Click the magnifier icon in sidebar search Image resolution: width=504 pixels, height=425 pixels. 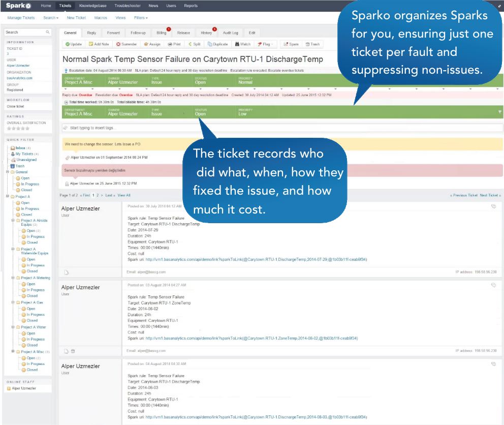coord(48,32)
